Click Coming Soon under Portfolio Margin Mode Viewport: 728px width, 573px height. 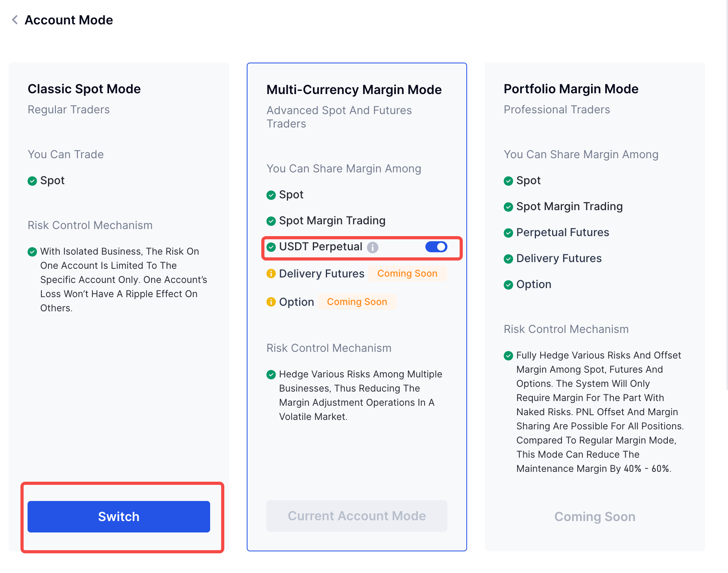(x=595, y=517)
